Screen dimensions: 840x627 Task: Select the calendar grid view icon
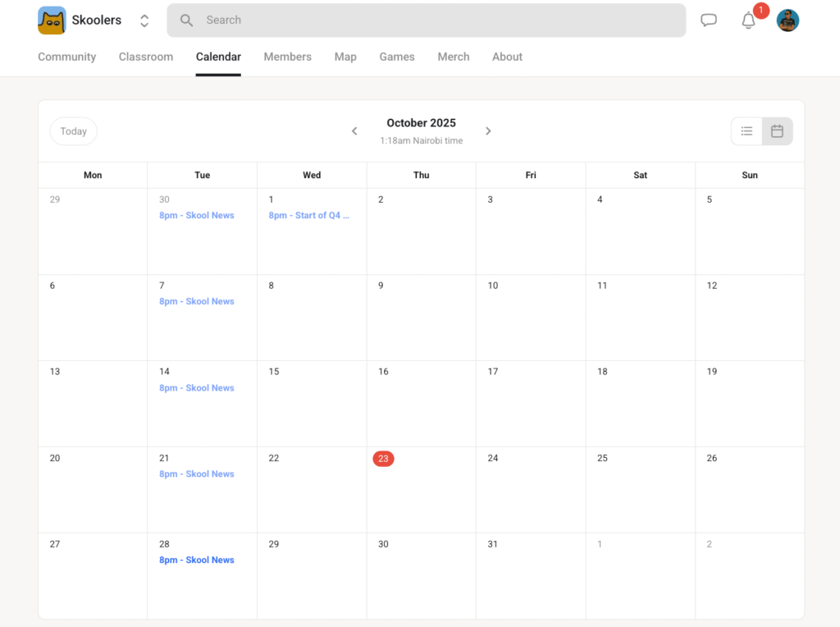[x=777, y=130]
